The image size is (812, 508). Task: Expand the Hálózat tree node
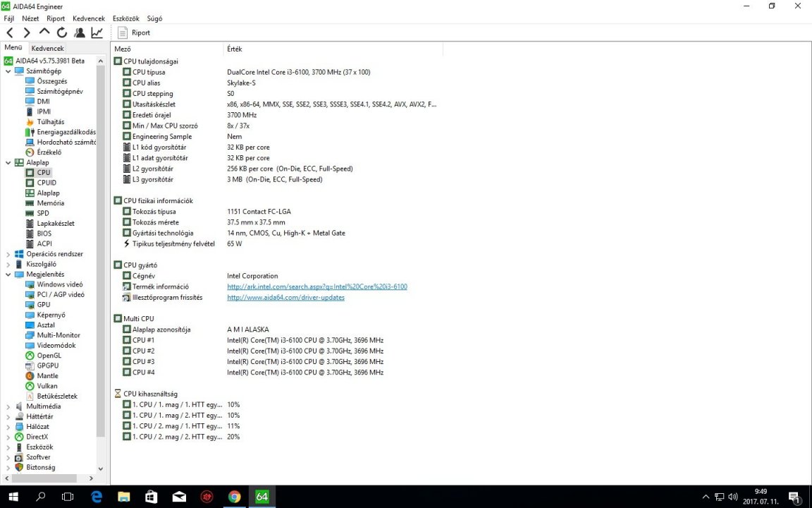[8, 427]
